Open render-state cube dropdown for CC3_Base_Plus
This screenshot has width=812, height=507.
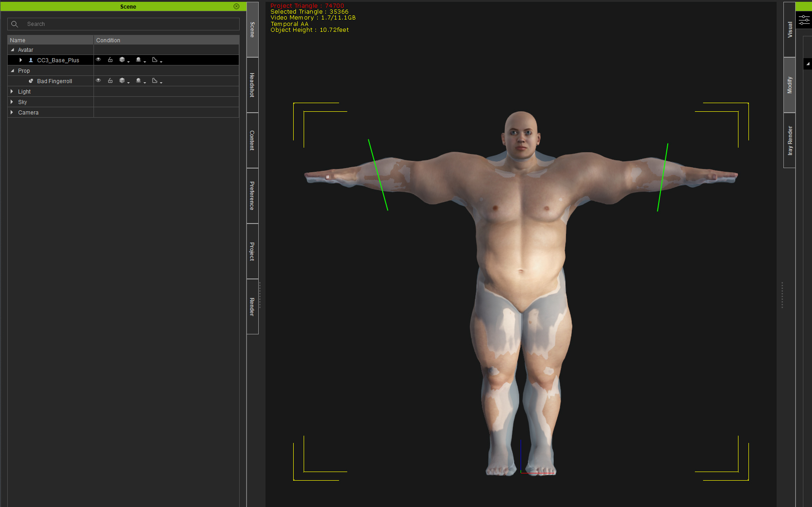pyautogui.click(x=124, y=60)
